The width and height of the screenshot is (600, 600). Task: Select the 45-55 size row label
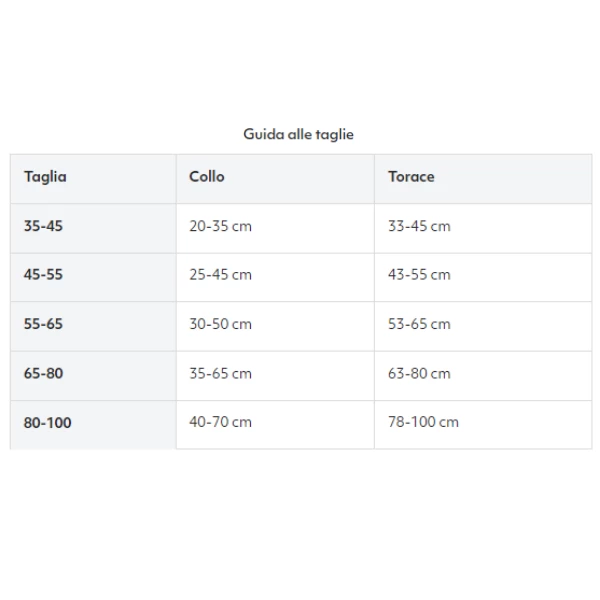[x=43, y=275]
